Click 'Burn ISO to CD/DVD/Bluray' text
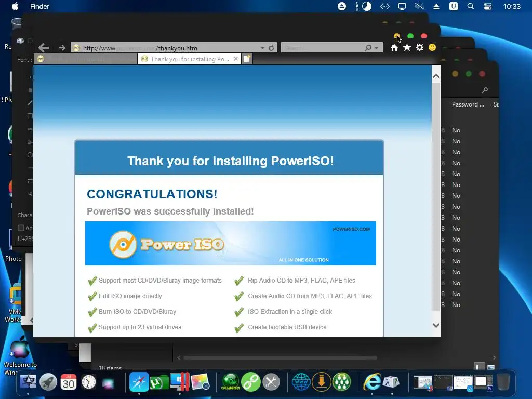 (137, 312)
